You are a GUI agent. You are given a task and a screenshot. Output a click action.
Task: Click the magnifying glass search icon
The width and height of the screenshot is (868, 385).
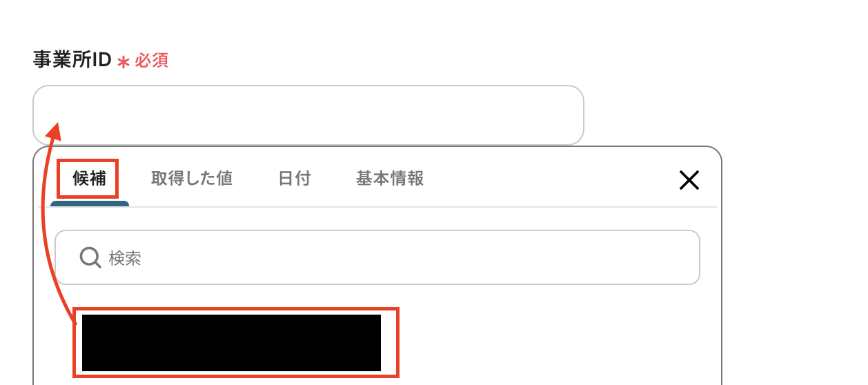coord(90,258)
